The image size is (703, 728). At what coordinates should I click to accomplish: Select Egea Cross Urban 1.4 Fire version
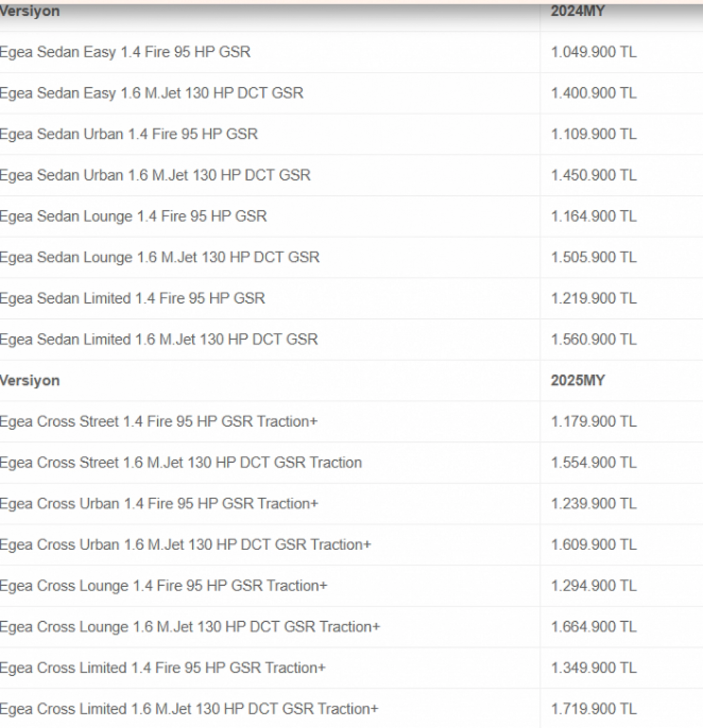coord(159,504)
